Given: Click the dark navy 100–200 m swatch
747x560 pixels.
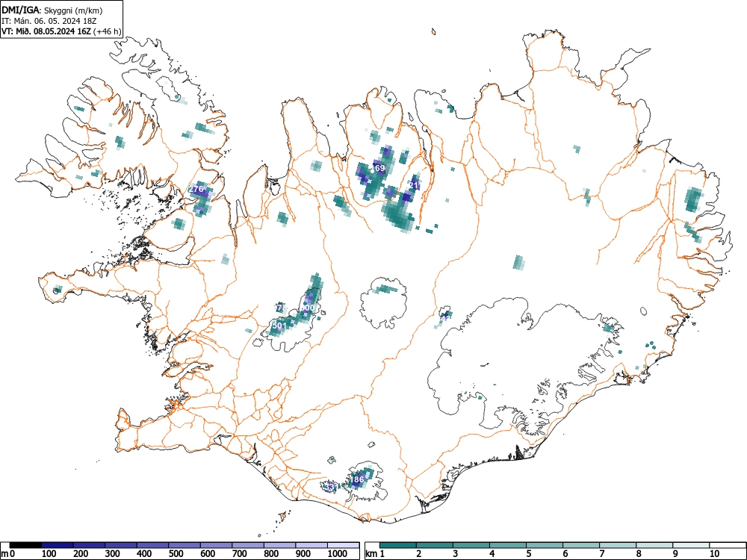Looking at the screenshot, I should (58, 545).
